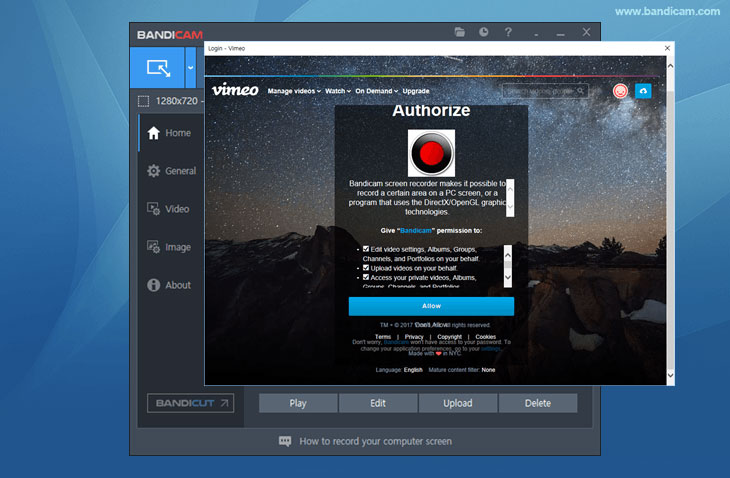Go to the Home section

tap(169, 133)
